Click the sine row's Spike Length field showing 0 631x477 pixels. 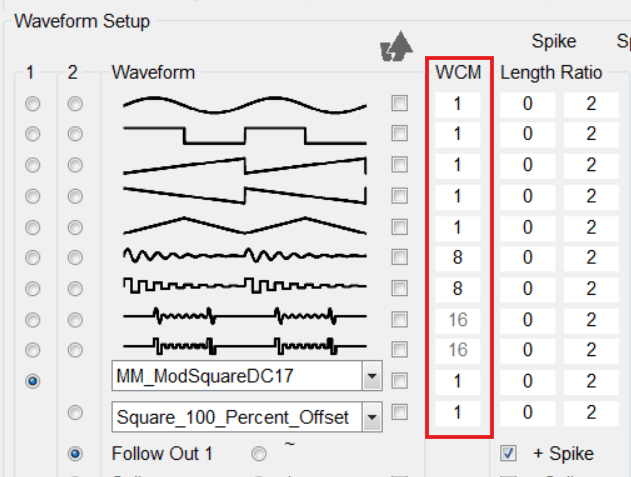(528, 104)
